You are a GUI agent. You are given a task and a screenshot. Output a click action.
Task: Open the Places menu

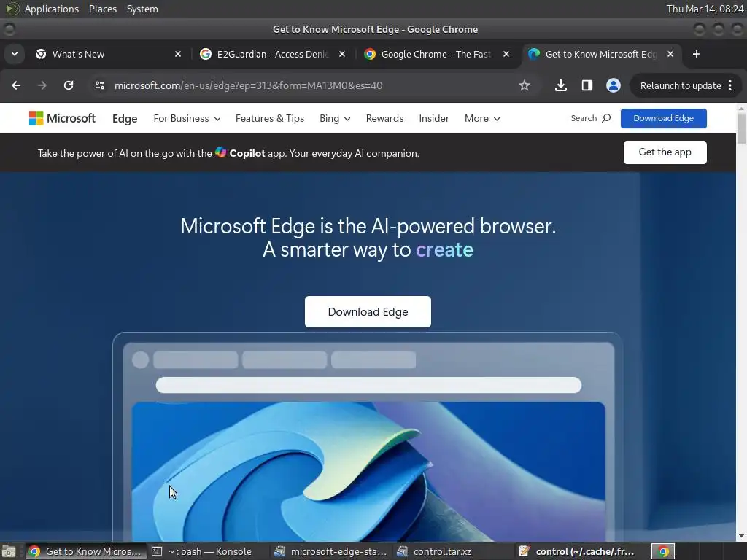102,9
